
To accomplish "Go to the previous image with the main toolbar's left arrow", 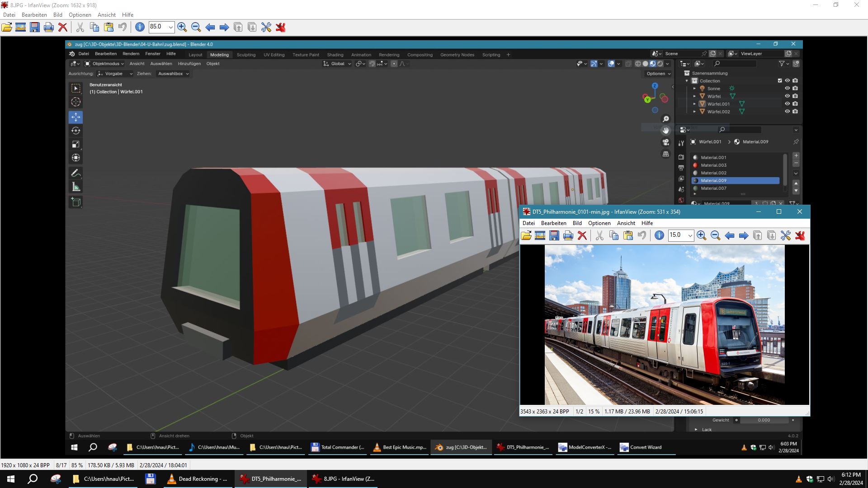I will click(210, 27).
